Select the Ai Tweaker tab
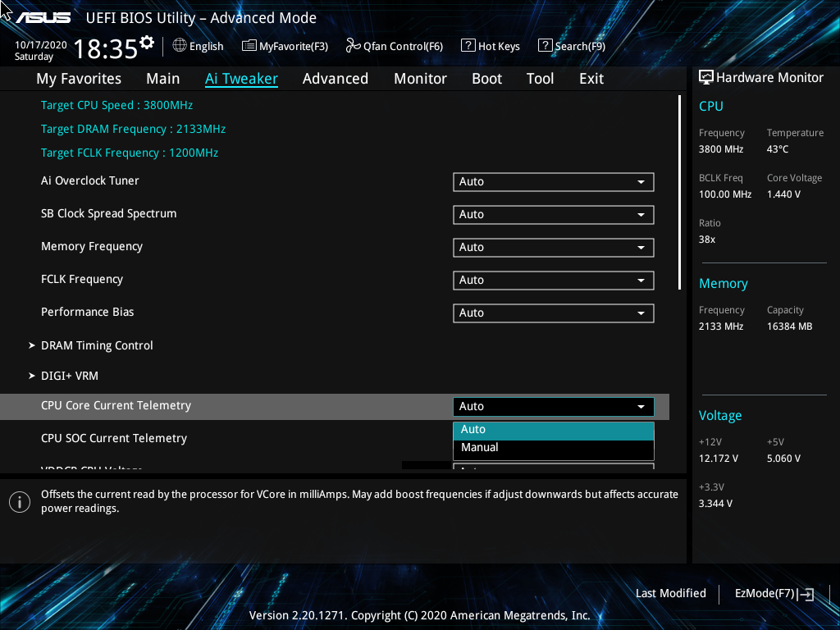 click(241, 79)
